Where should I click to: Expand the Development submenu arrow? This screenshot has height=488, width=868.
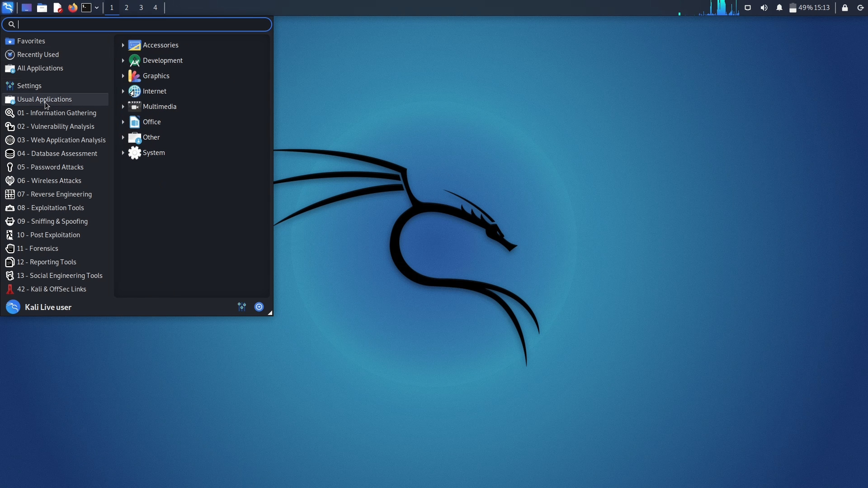click(x=123, y=61)
